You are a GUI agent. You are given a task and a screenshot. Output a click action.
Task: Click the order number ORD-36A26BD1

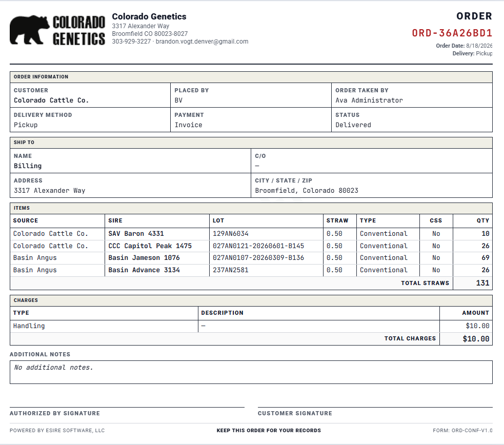click(452, 33)
